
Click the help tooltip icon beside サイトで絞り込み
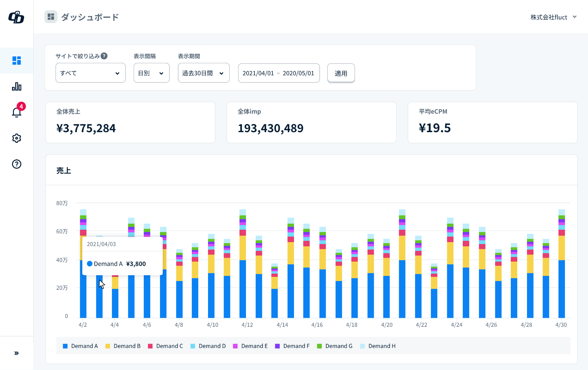(x=104, y=56)
